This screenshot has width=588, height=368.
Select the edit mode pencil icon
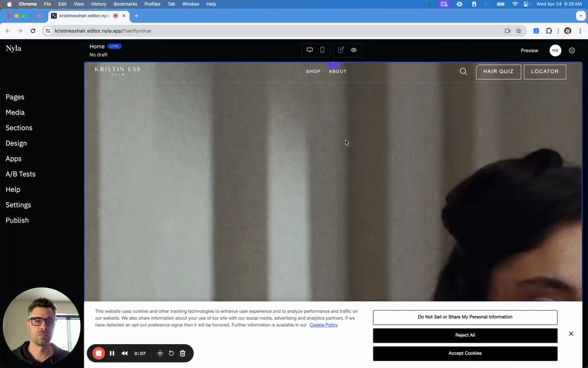[x=341, y=50]
